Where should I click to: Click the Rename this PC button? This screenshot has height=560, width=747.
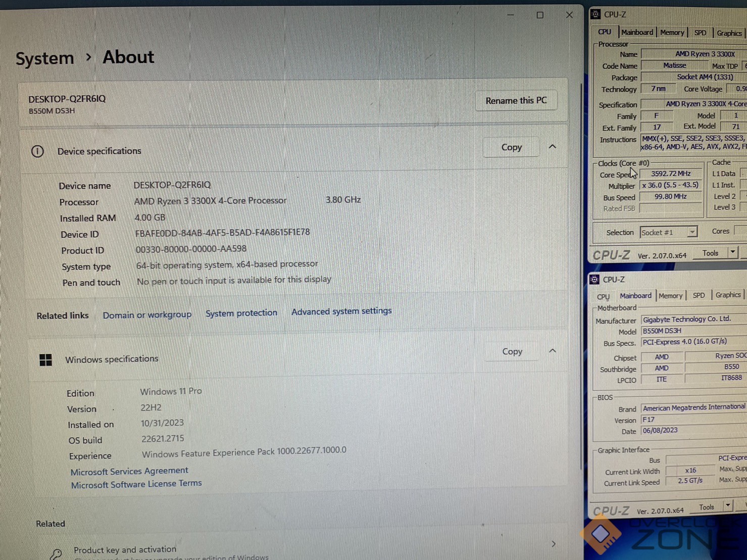[x=516, y=100]
